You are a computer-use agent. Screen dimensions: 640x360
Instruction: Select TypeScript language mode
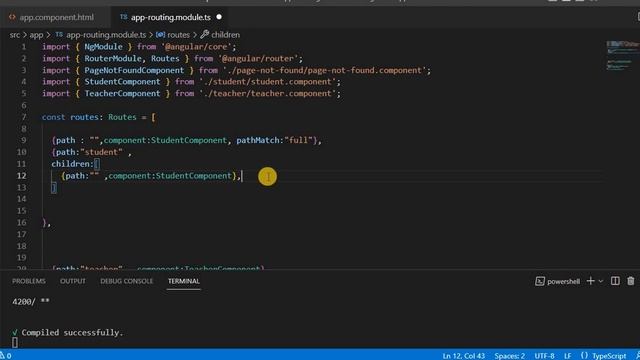[609, 356]
